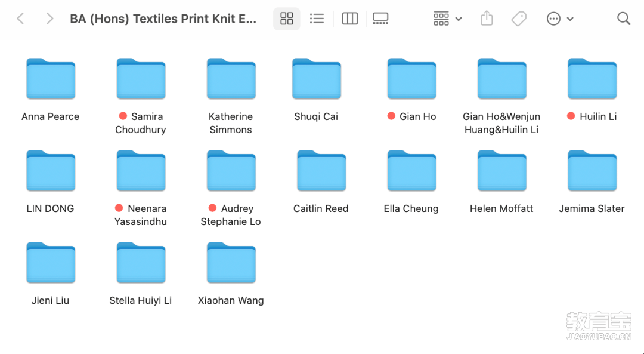Click the window title BA (Hons) Textiles Print Knit
Viewport: 644px width, 354px height.
[x=163, y=19]
